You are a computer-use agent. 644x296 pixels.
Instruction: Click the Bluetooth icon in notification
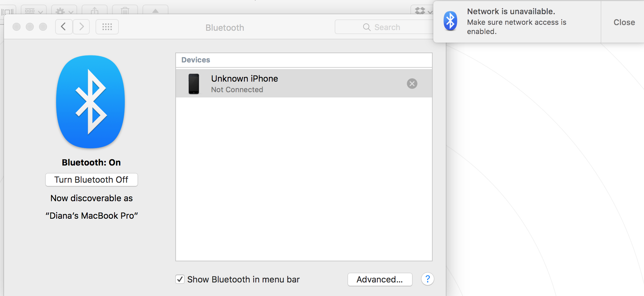(450, 21)
